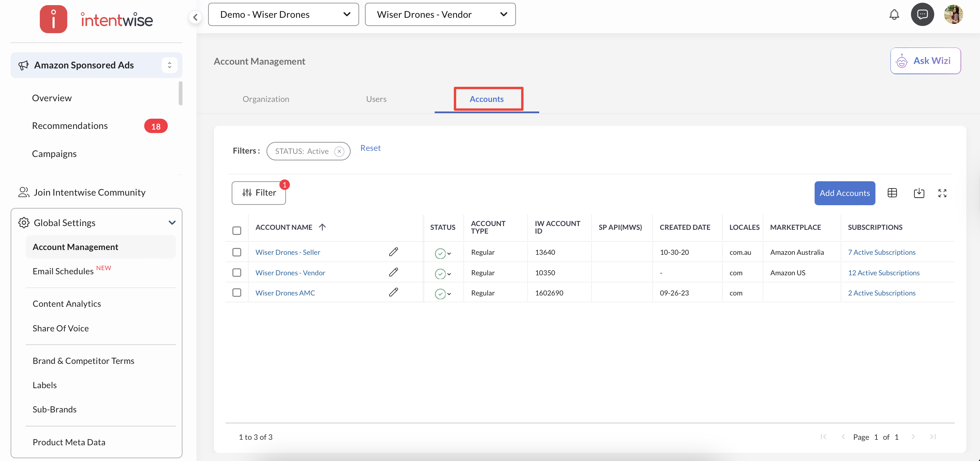Collapse the sidebar with arrow button
Screen dimensions: 980x461
click(x=195, y=17)
